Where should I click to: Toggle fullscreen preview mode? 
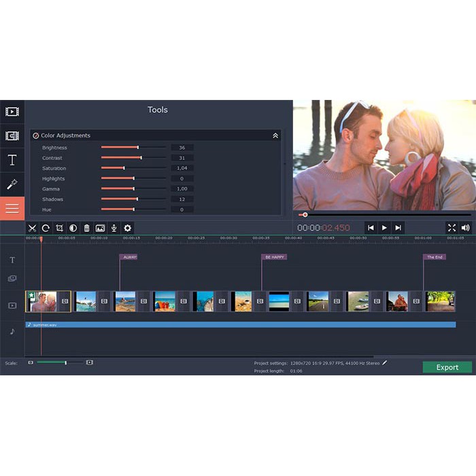452,228
